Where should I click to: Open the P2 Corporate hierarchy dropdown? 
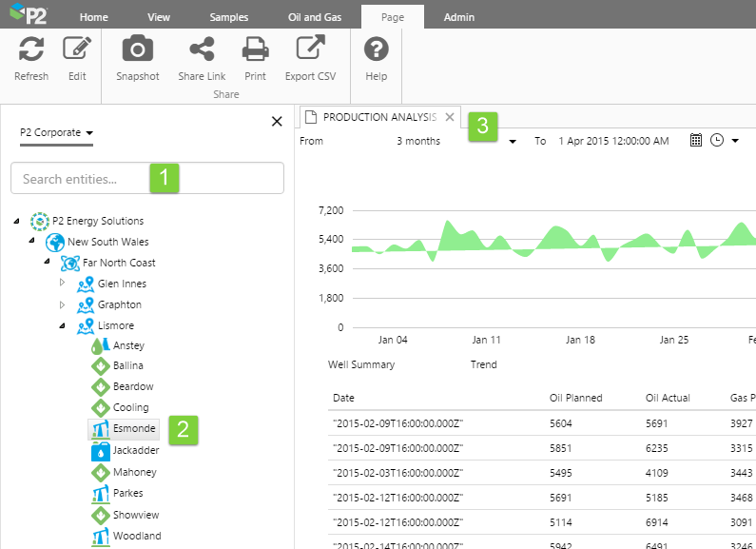[57, 133]
